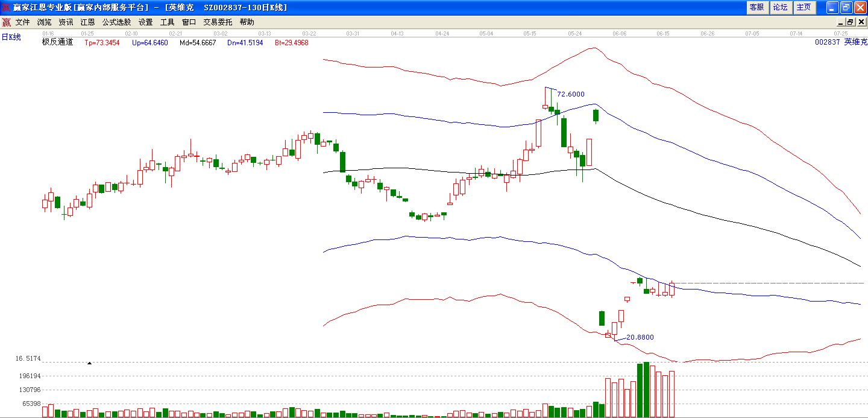
Task: Click the 130796 volume axis value
Action: click(29, 390)
